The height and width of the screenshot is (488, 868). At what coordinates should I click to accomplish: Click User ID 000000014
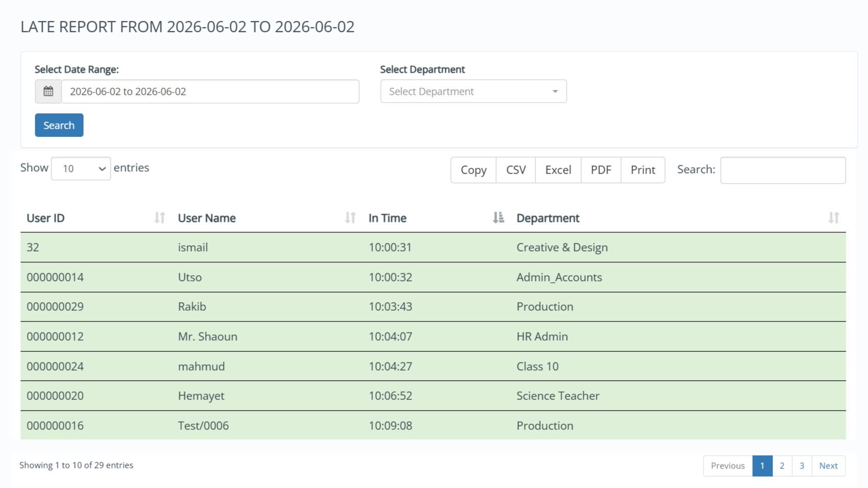(55, 277)
